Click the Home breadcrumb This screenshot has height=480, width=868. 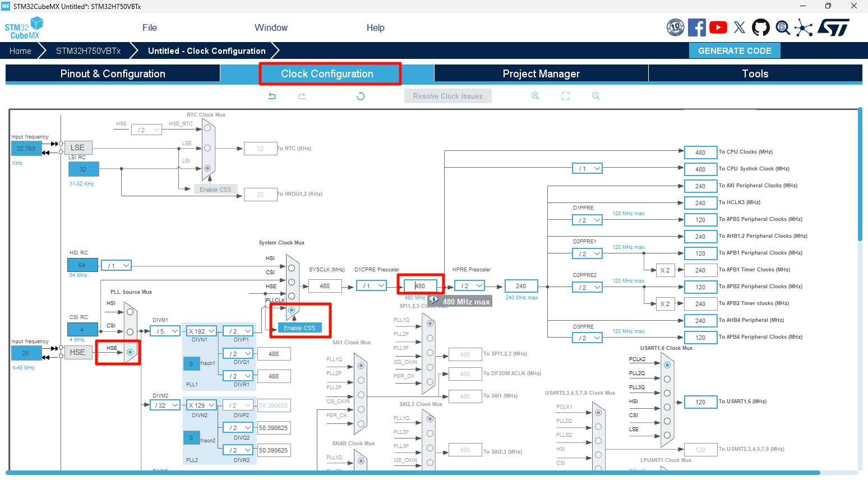pyautogui.click(x=20, y=50)
